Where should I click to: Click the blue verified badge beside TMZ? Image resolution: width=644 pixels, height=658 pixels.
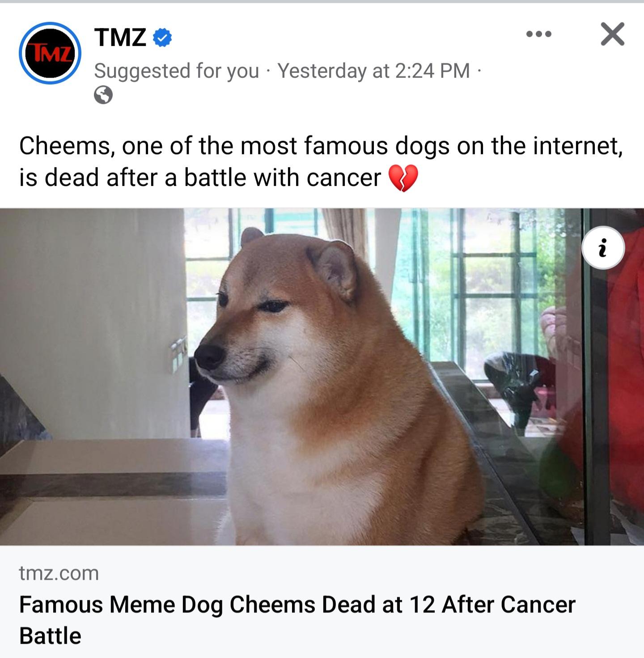click(162, 38)
